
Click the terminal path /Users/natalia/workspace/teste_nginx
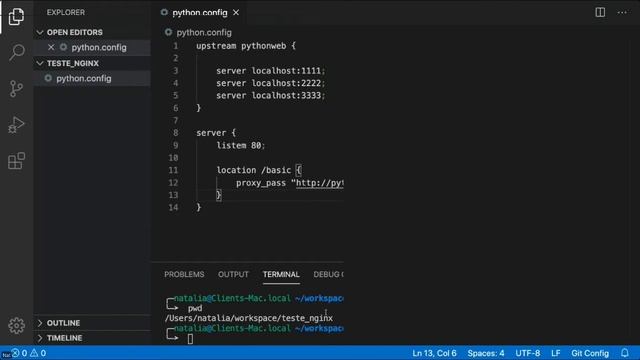(x=249, y=318)
